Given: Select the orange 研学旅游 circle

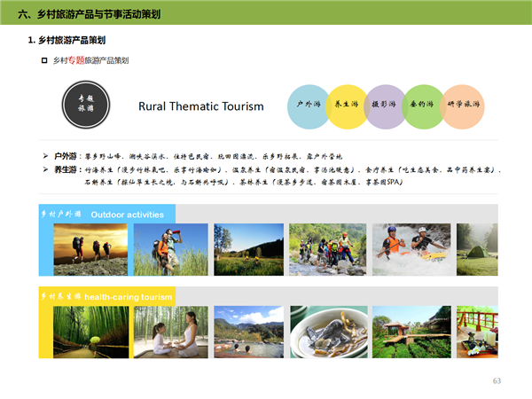Looking at the screenshot, I should (461, 106).
